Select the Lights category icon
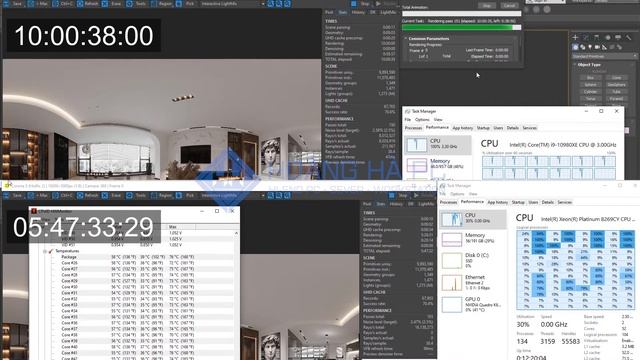The width and height of the screenshot is (640, 360). [x=590, y=47]
